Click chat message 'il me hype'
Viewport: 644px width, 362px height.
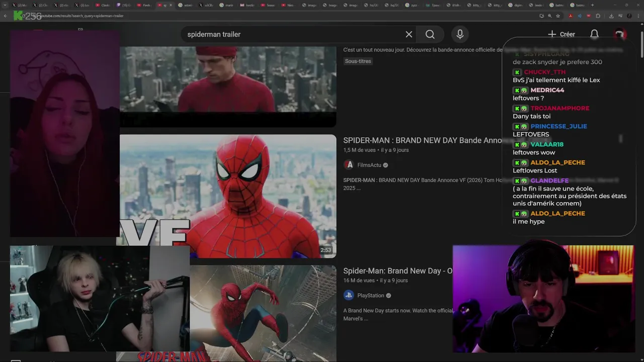[529, 221]
